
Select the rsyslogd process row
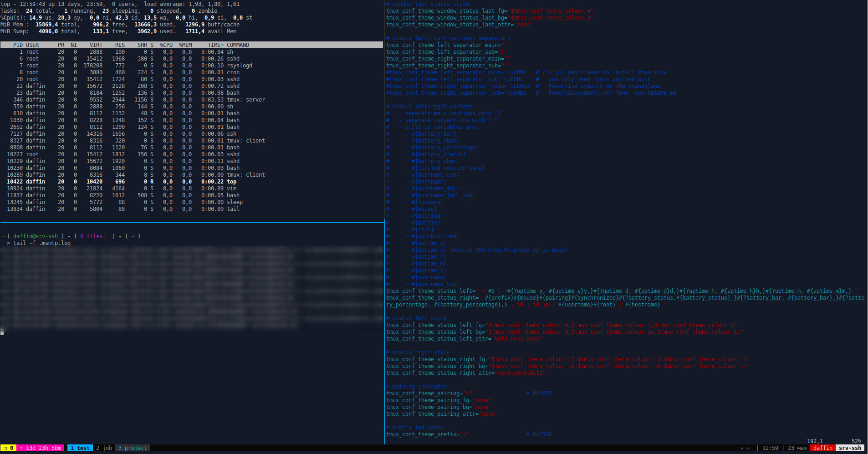[x=191, y=66]
